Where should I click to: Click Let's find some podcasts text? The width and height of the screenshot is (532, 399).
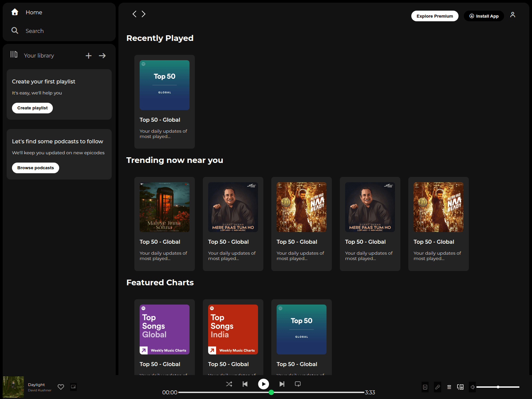(x=58, y=141)
